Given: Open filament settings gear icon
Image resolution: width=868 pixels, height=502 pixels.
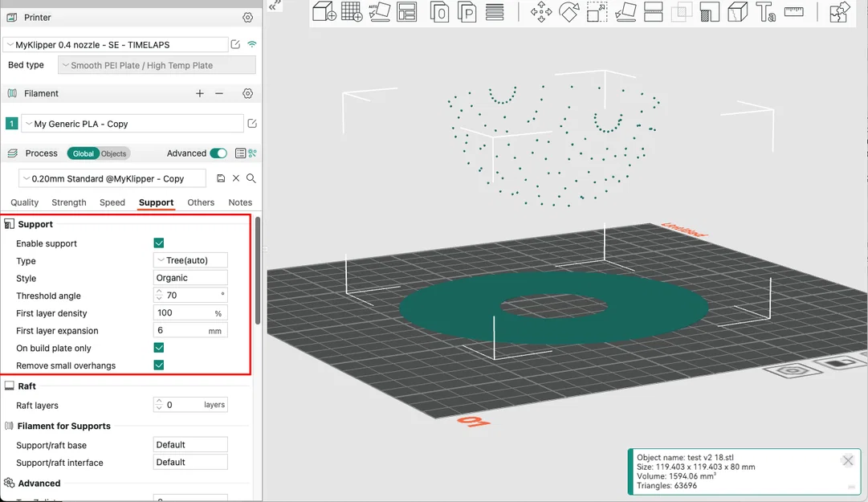Looking at the screenshot, I should [x=247, y=93].
